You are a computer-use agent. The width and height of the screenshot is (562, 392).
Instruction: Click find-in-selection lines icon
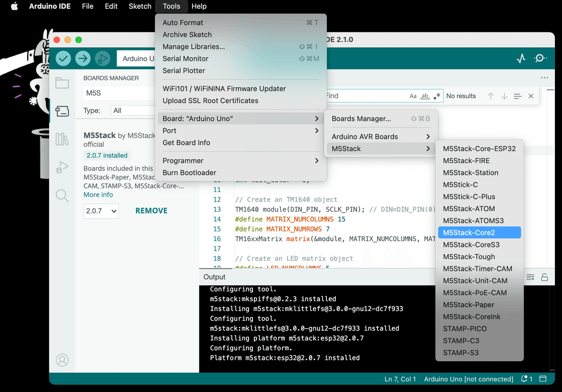pos(518,96)
